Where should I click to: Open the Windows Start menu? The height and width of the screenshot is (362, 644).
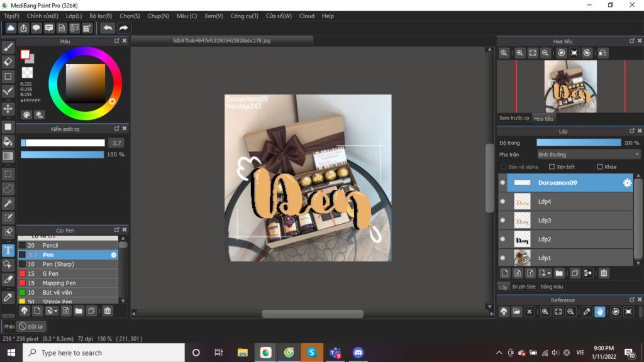point(11,353)
